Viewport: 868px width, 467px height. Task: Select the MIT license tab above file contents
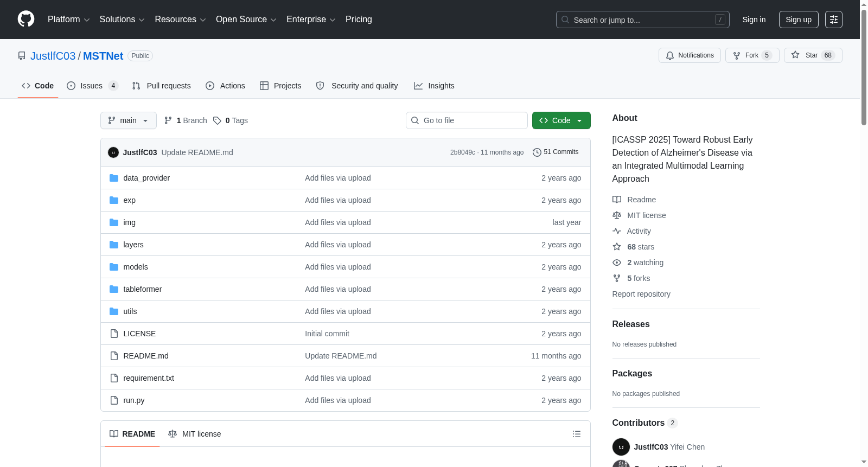(x=195, y=434)
